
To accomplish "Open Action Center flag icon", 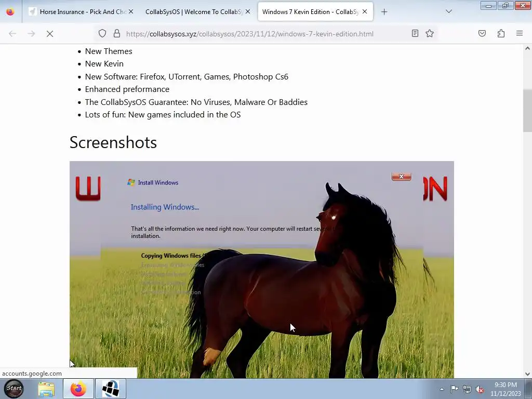I will 454,389.
